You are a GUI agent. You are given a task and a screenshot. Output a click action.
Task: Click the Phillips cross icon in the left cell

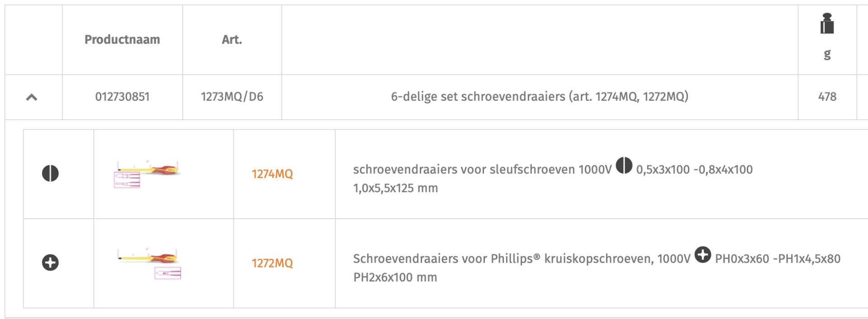coord(50,263)
